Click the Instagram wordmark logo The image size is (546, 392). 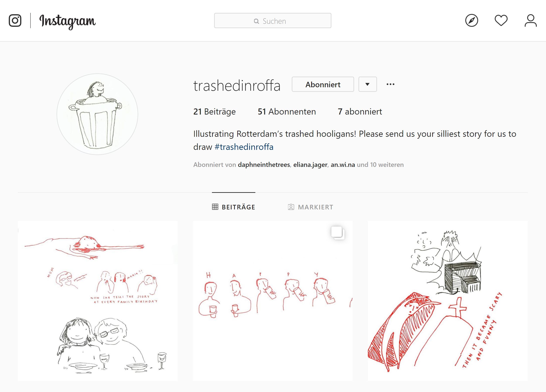67,22
